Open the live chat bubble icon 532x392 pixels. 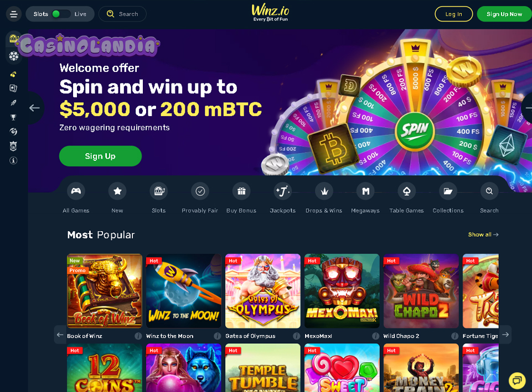click(516, 380)
